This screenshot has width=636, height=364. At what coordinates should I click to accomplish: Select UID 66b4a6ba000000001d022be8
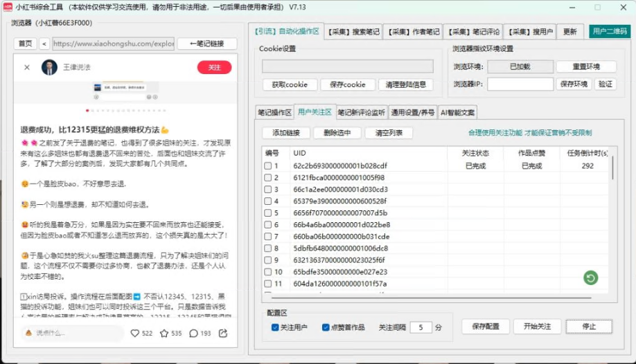[342, 225]
